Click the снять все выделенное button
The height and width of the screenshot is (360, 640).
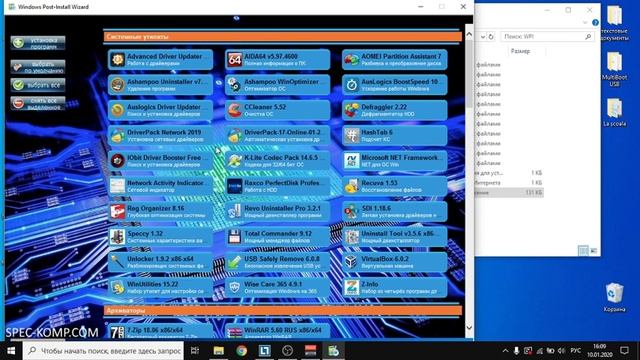tap(38, 103)
